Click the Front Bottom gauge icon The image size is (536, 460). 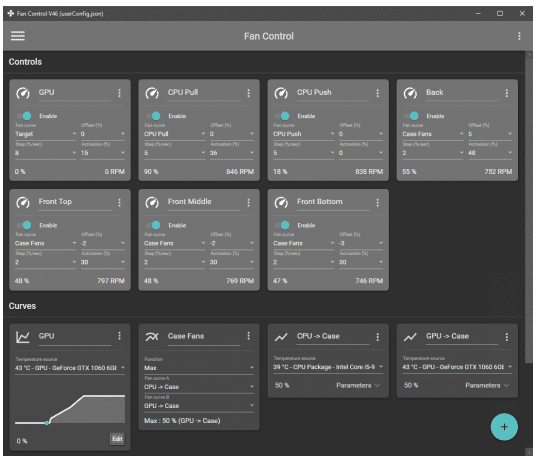click(x=281, y=202)
